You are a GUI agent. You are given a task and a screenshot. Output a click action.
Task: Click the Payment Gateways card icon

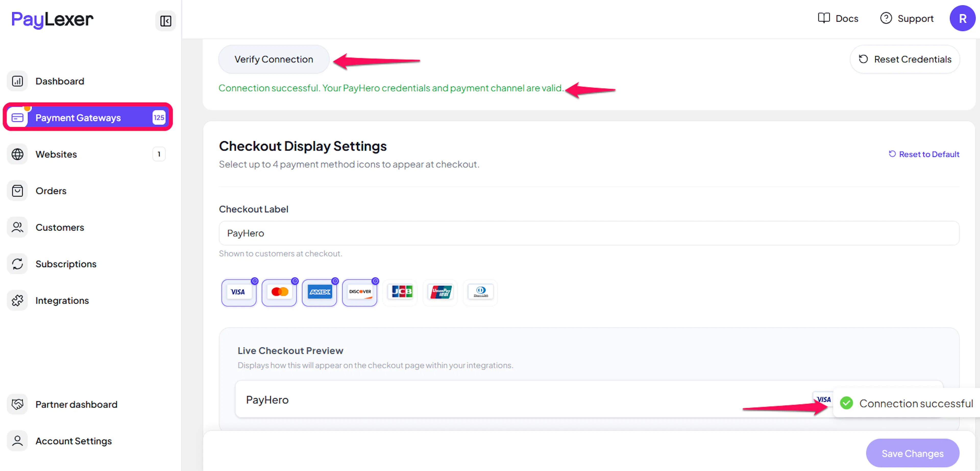(x=18, y=118)
